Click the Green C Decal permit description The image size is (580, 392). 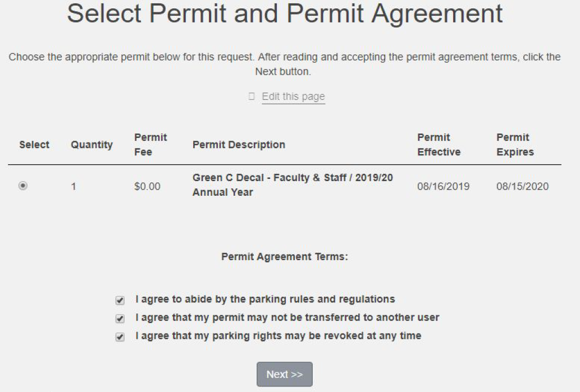(293, 185)
